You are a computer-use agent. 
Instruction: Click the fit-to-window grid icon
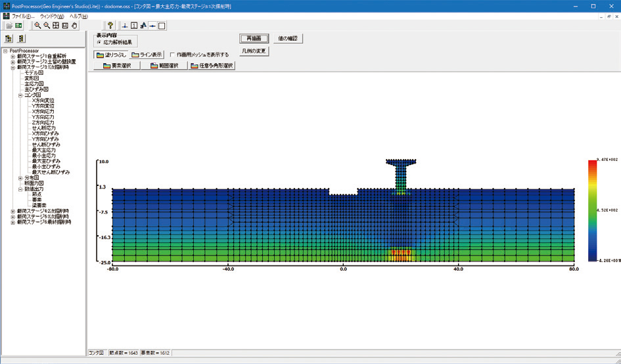coord(56,26)
